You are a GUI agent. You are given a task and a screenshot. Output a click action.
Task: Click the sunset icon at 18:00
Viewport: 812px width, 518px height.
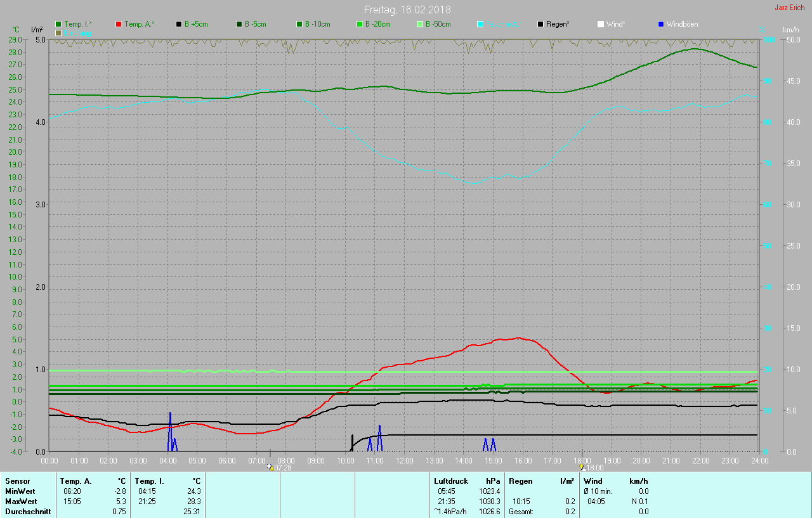coord(581,467)
